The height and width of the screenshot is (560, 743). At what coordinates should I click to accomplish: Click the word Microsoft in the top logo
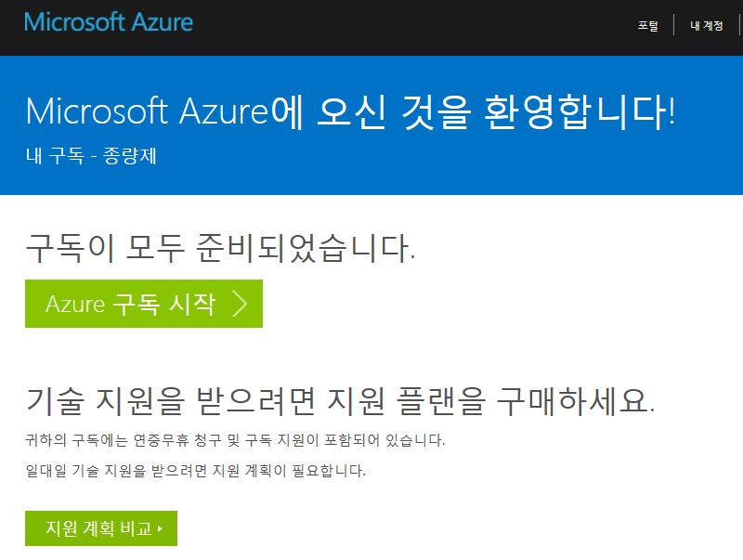point(74,22)
